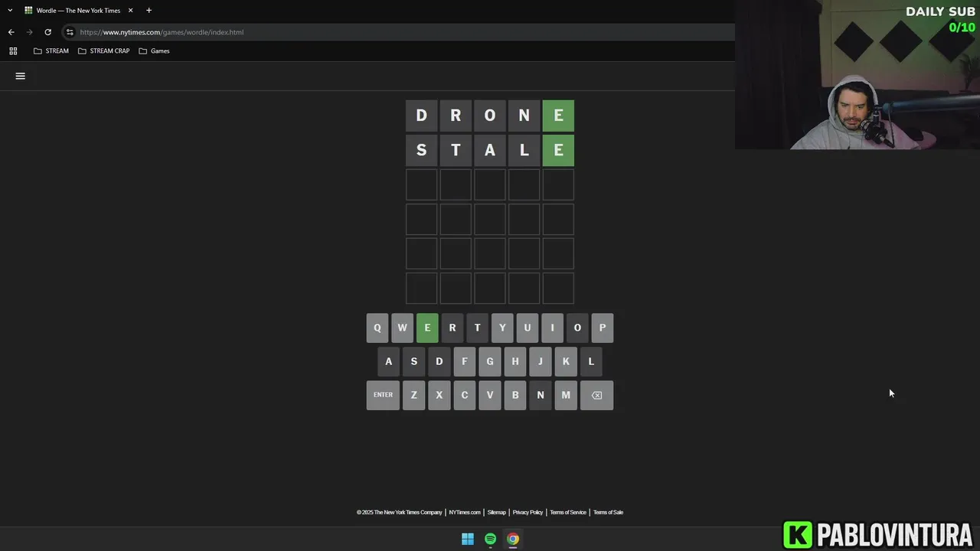Tap the S key on Wordle keyboard
Image resolution: width=980 pixels, height=551 pixels.
click(414, 361)
